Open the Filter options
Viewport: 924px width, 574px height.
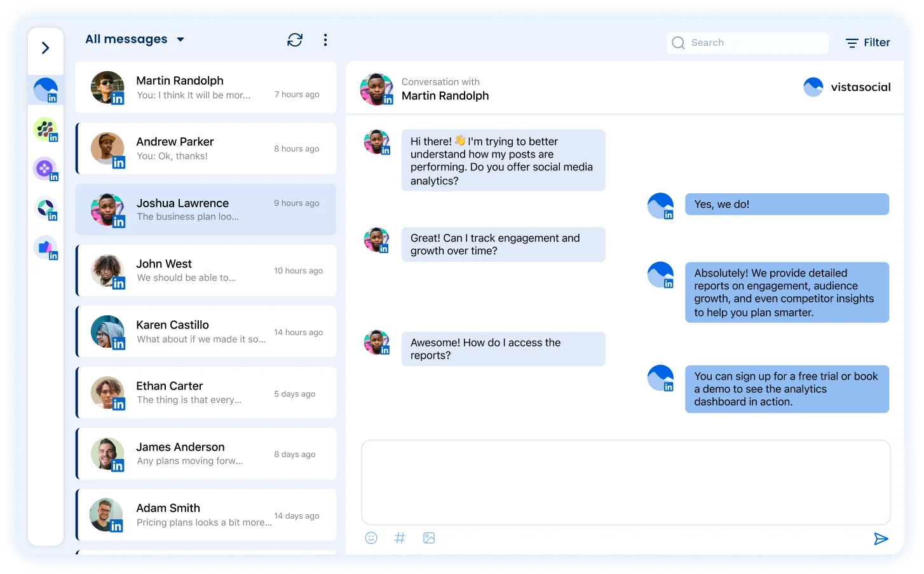(x=867, y=43)
